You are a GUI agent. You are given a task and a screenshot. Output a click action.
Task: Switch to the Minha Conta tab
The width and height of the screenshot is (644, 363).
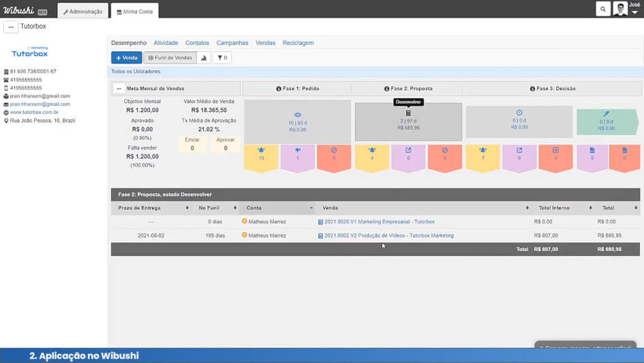(135, 12)
